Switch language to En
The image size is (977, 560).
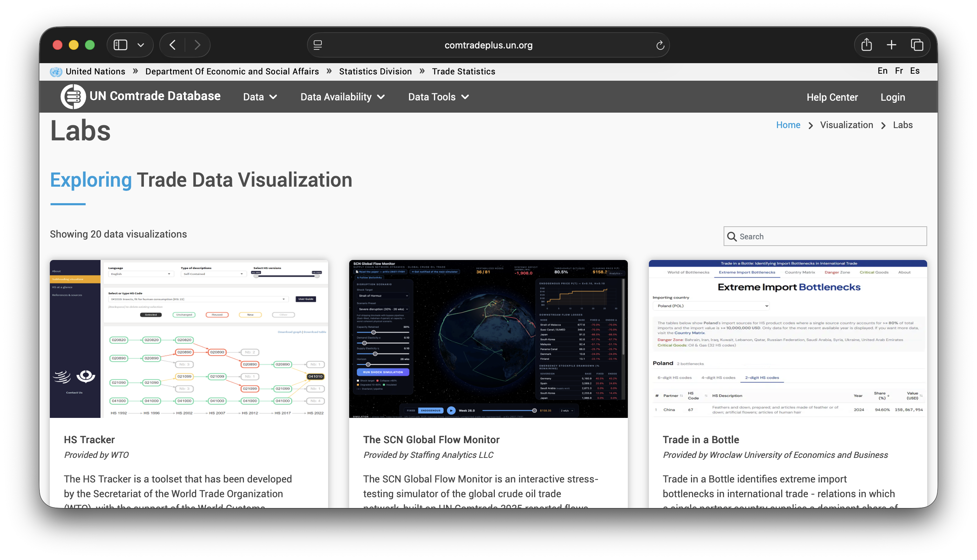pos(882,71)
